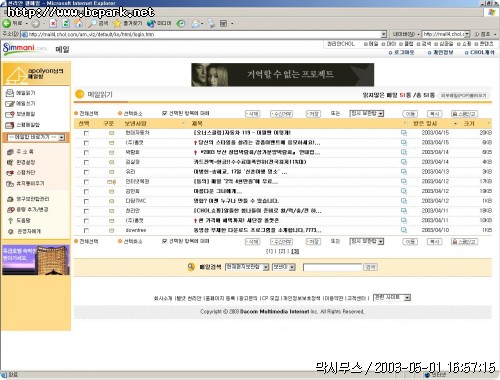Open the 메일함 바로가기 dropdown in the sidebar

[36, 137]
